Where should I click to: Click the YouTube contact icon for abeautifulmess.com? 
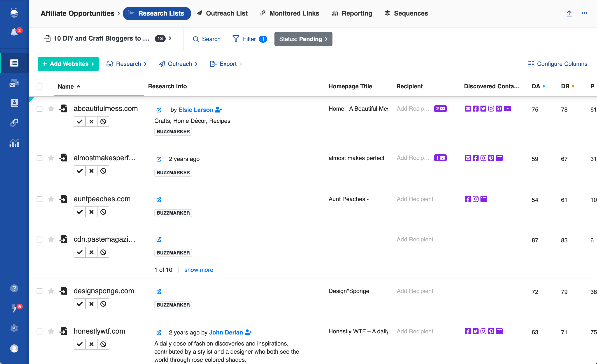point(507,109)
